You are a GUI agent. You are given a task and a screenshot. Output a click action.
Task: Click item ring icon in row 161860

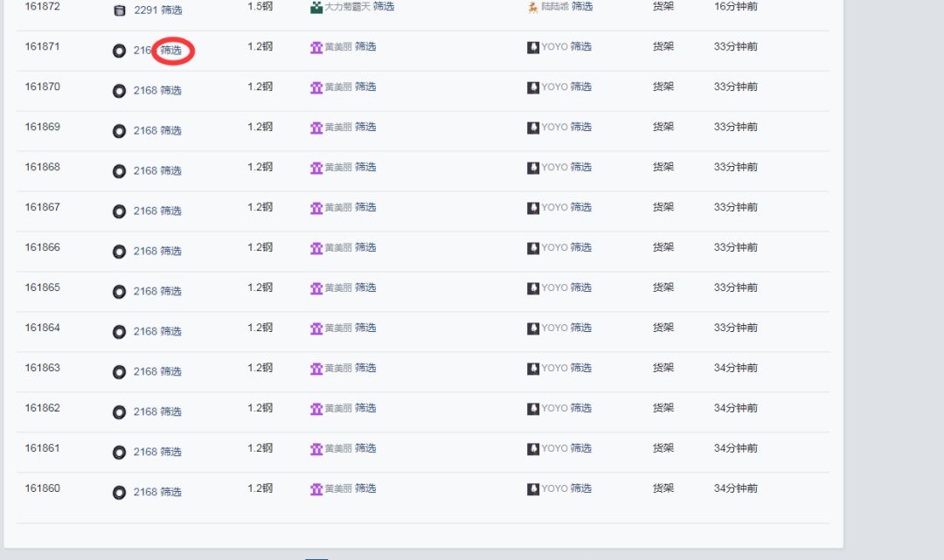coord(119,493)
